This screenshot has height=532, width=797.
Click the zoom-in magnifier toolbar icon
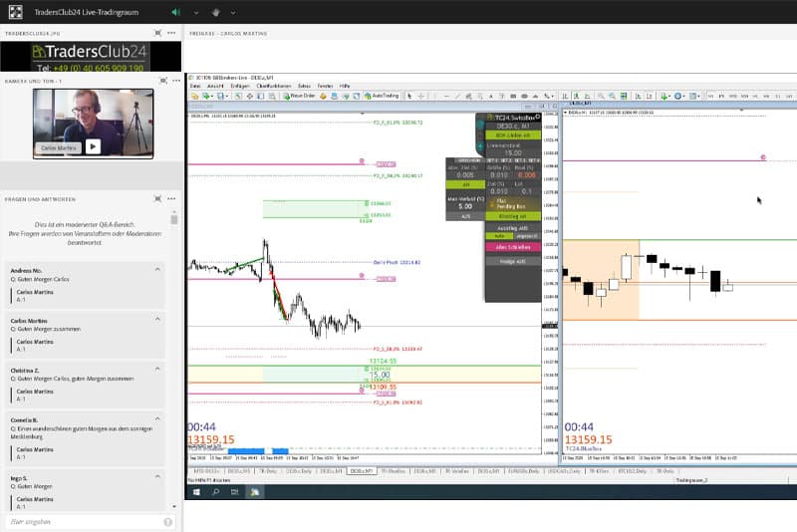[x=601, y=96]
